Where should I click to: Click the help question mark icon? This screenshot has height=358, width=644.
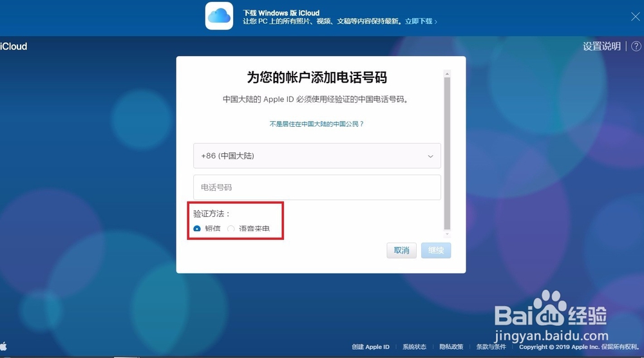click(x=636, y=46)
